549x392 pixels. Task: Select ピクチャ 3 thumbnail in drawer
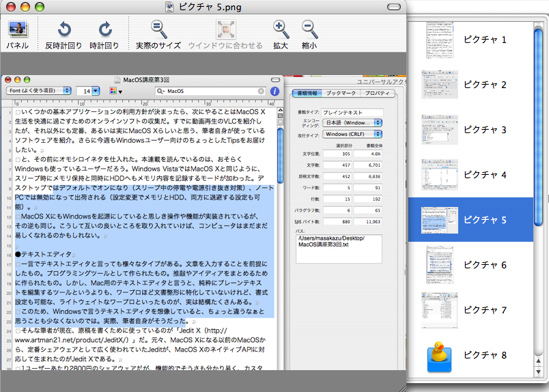click(440, 130)
